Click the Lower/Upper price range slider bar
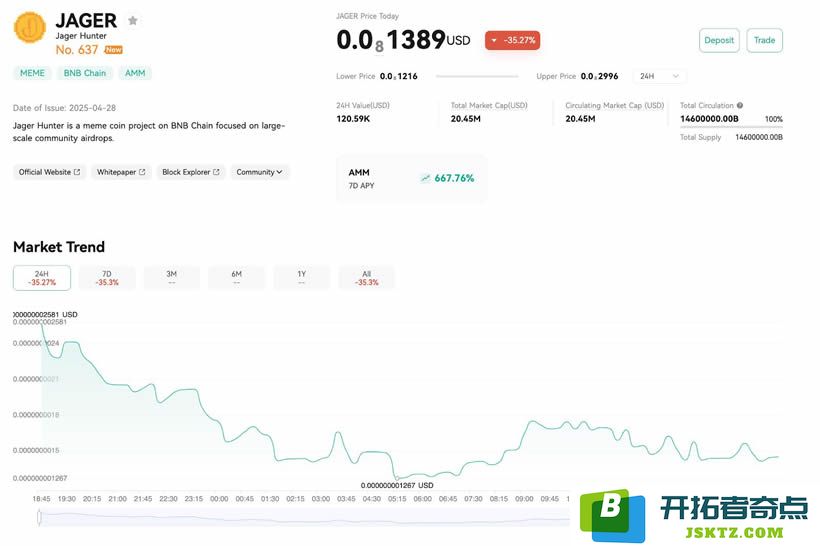The width and height of the screenshot is (820, 546). point(477,76)
